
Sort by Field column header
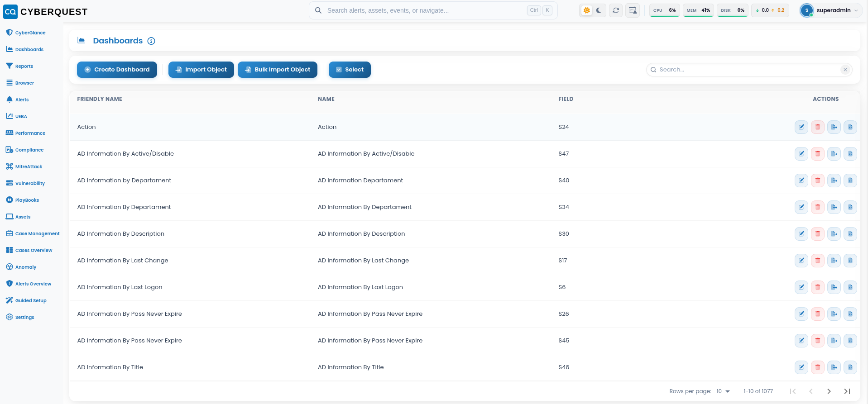(566, 99)
